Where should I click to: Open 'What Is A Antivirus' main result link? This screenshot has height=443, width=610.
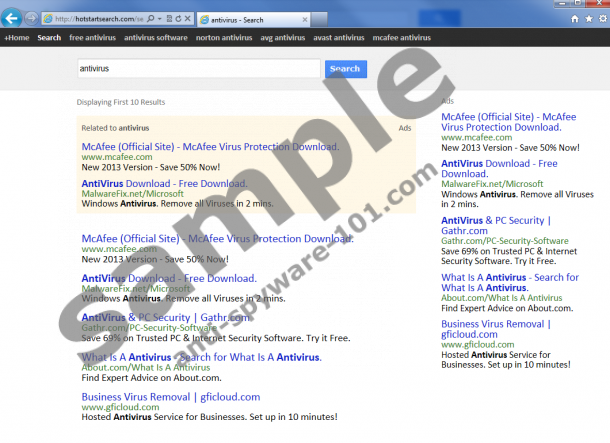click(201, 357)
